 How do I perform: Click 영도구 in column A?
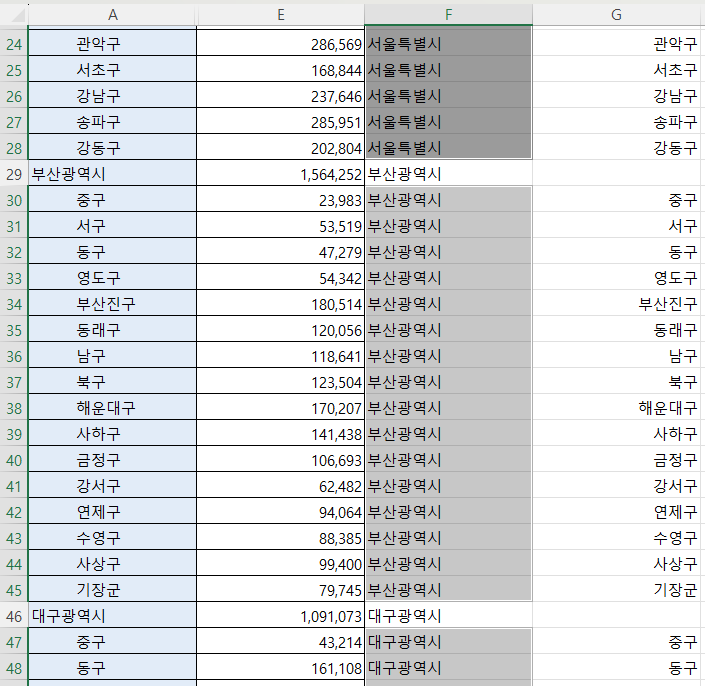coord(98,278)
